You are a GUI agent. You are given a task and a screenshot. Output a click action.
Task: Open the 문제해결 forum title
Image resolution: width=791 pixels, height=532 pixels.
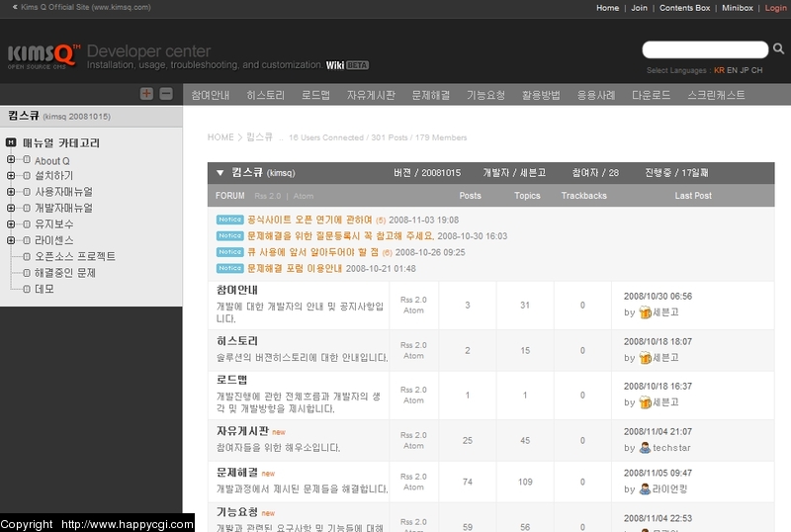click(x=236, y=473)
